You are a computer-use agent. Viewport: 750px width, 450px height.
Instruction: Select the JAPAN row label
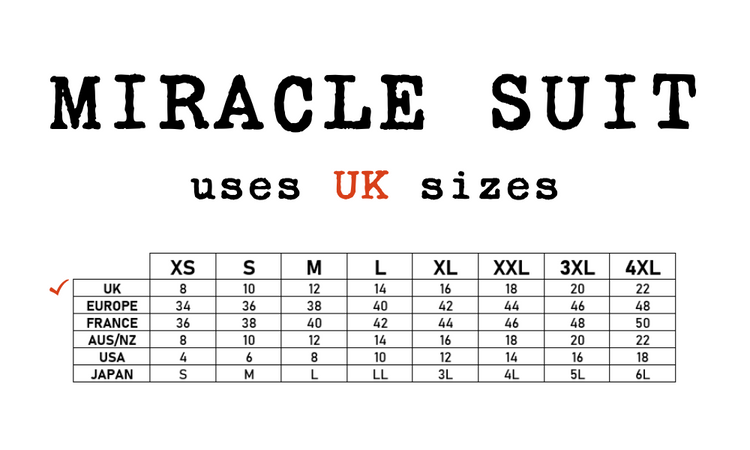112,374
